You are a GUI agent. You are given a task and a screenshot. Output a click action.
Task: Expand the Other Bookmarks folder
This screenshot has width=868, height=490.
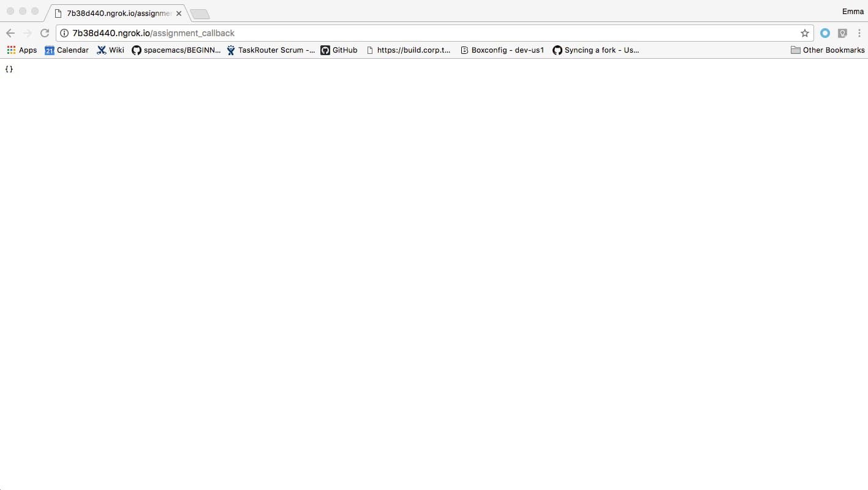coord(828,50)
